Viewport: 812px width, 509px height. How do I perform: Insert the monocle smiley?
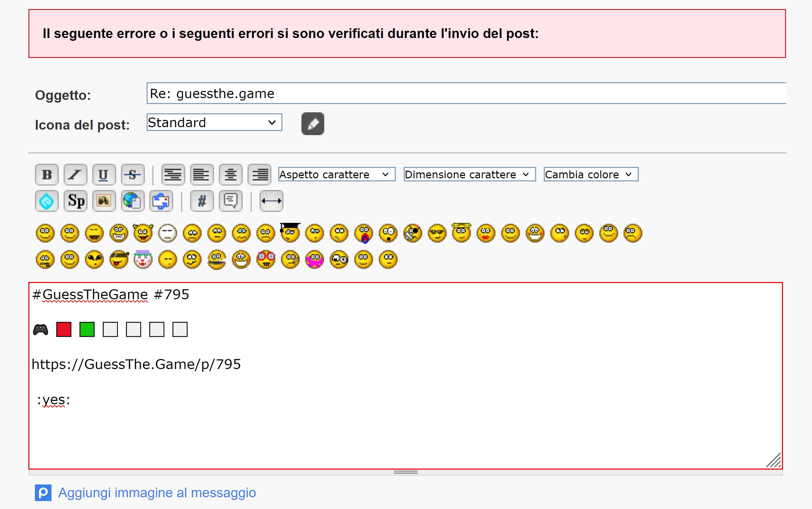[x=339, y=260]
